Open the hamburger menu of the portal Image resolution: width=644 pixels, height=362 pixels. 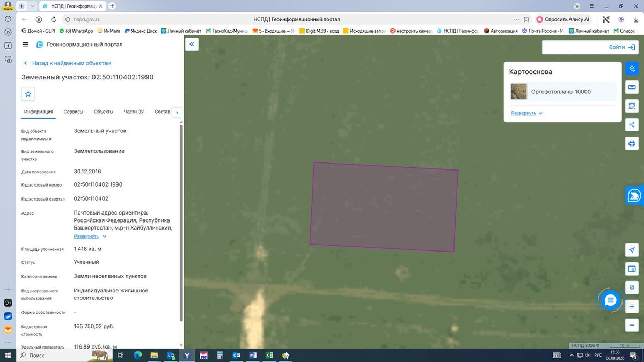point(26,45)
